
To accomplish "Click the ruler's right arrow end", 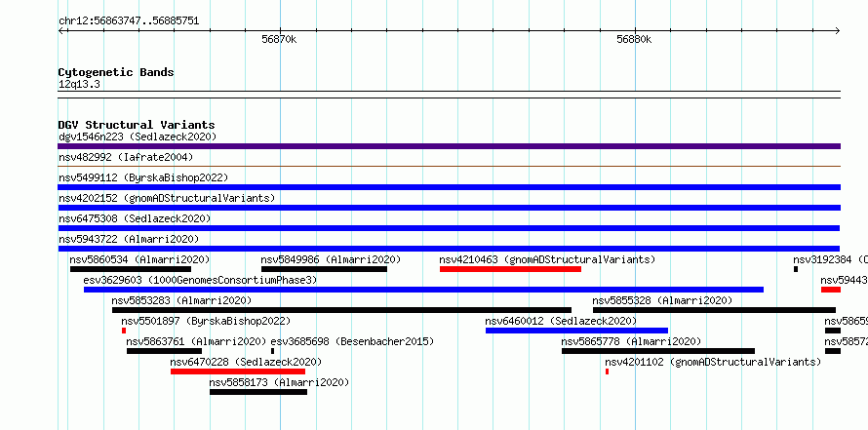I will click(838, 31).
